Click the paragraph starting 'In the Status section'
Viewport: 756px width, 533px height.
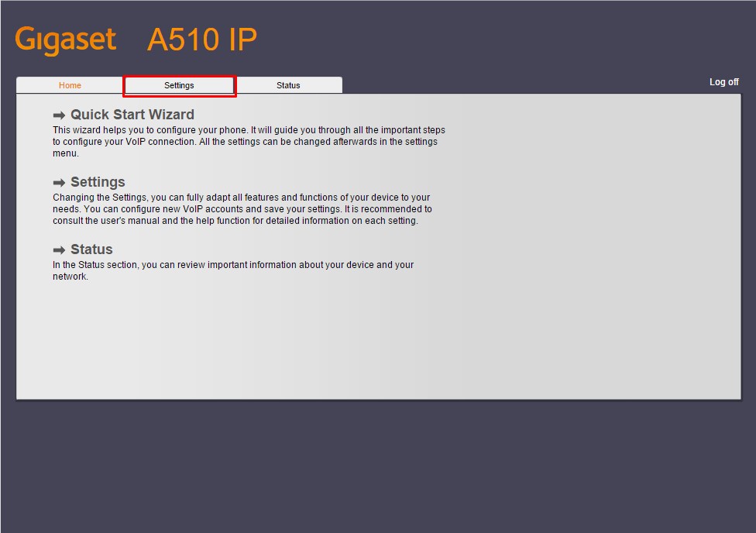point(233,270)
